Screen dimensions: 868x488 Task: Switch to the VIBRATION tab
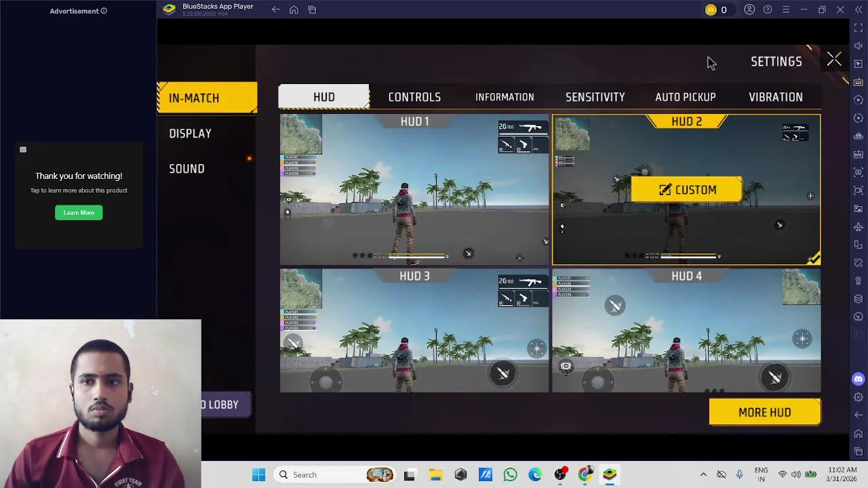click(x=776, y=97)
